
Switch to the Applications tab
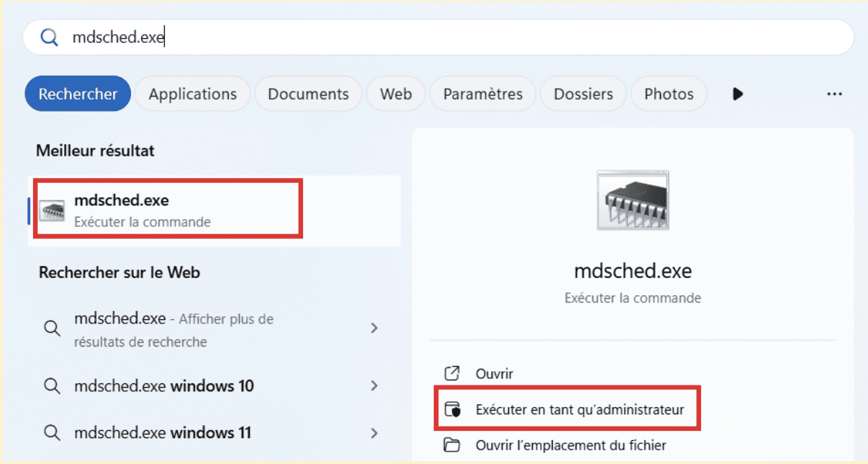click(x=192, y=94)
